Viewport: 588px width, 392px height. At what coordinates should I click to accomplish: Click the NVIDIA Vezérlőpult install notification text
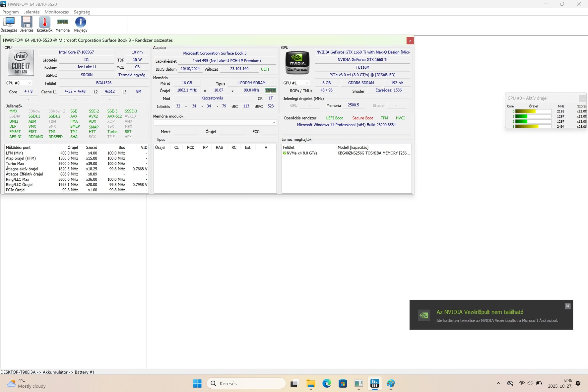(x=497, y=320)
